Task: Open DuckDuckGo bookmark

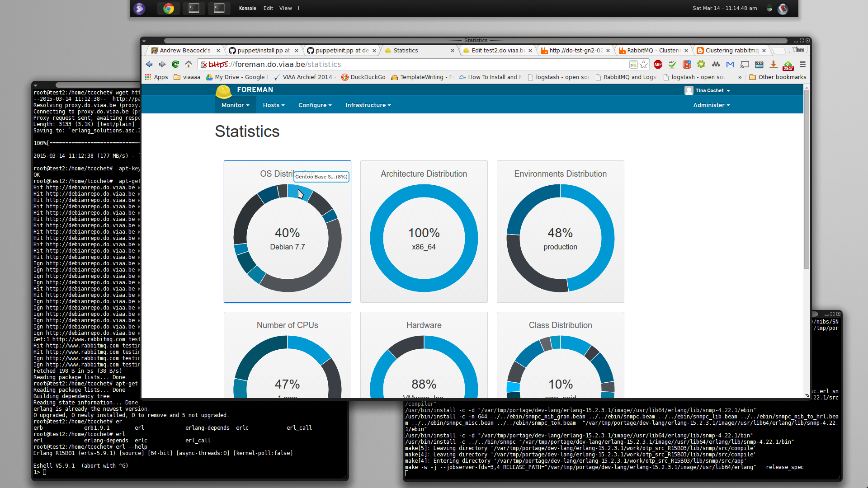Action: point(363,77)
